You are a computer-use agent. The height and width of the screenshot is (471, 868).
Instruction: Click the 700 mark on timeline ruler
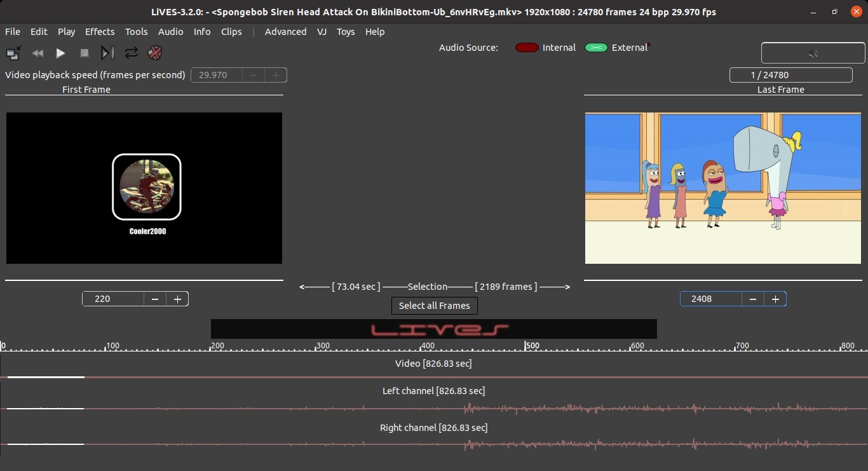742,346
